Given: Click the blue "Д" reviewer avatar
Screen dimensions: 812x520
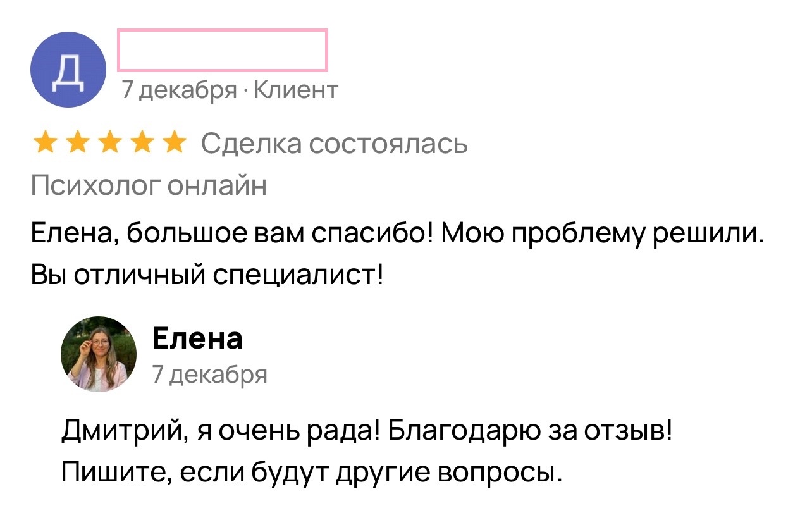Looking at the screenshot, I should click(x=68, y=70).
